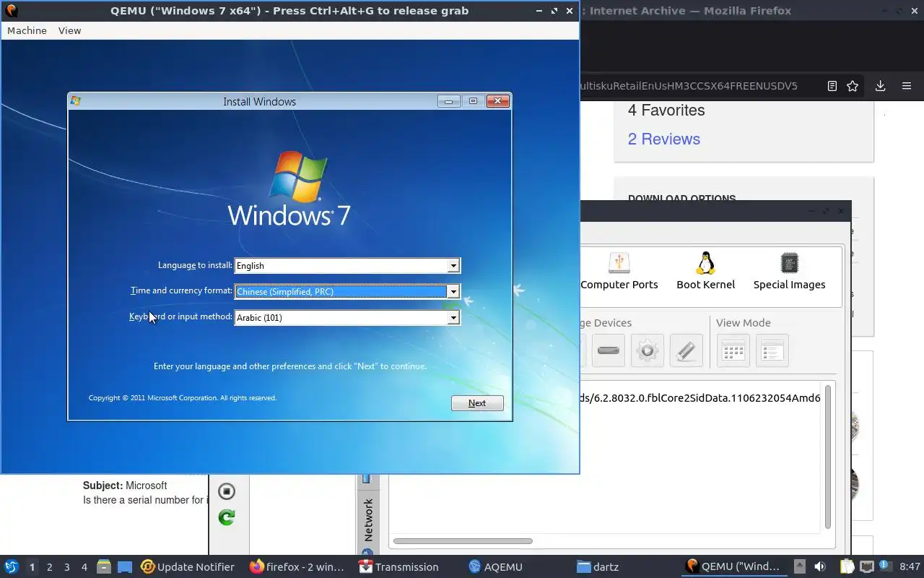Click the Windows logo in Install Windows title

75,101
